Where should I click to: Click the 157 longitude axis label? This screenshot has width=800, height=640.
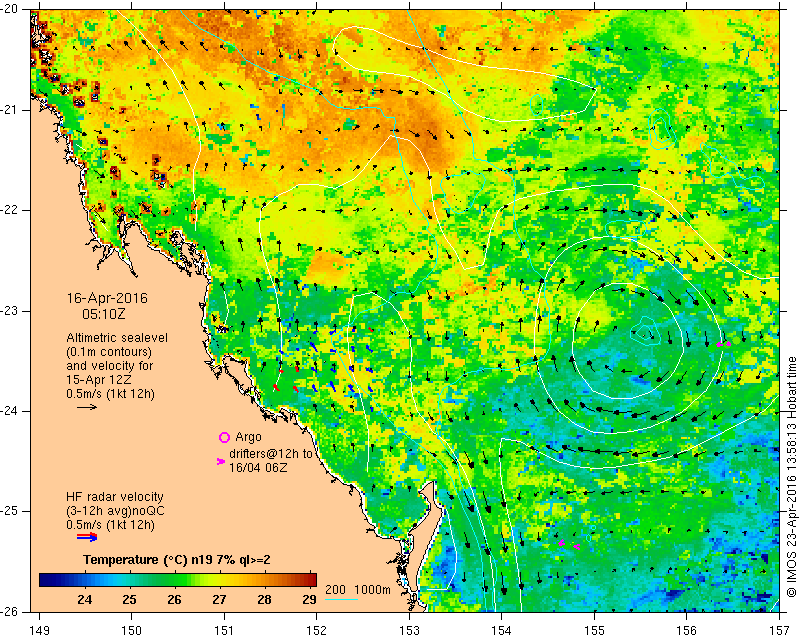click(x=779, y=630)
